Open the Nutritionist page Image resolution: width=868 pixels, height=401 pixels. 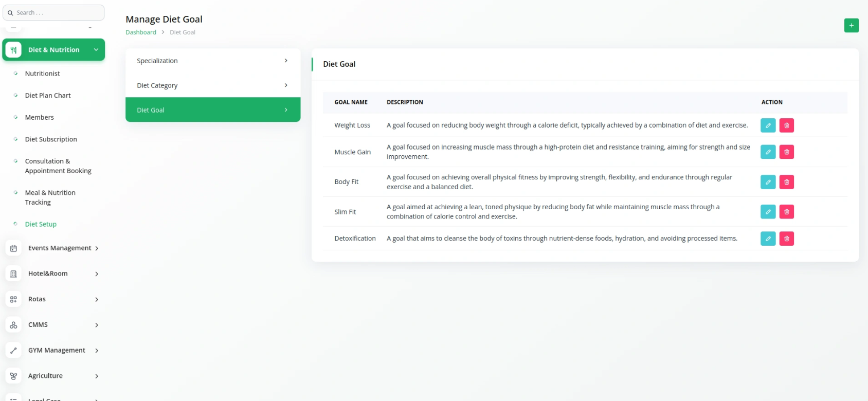coord(42,74)
